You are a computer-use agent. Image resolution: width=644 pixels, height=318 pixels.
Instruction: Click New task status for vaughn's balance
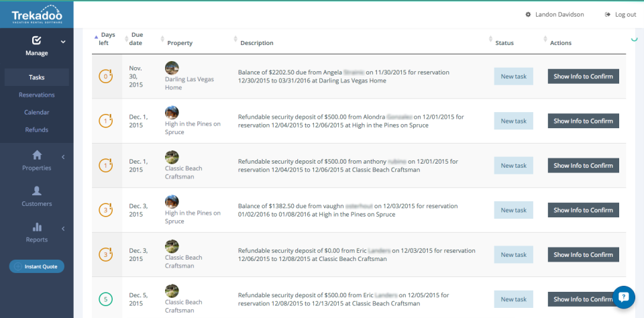513,210
